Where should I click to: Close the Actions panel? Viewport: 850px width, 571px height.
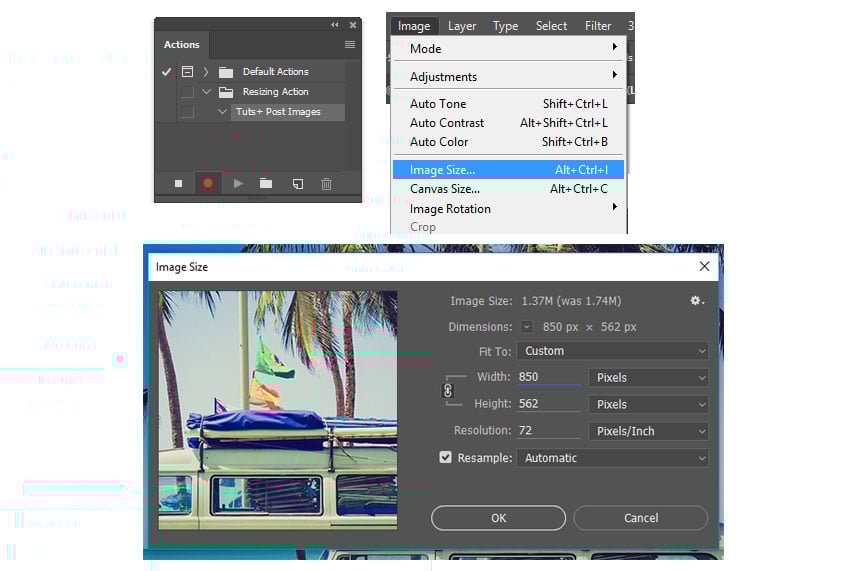coord(353,25)
